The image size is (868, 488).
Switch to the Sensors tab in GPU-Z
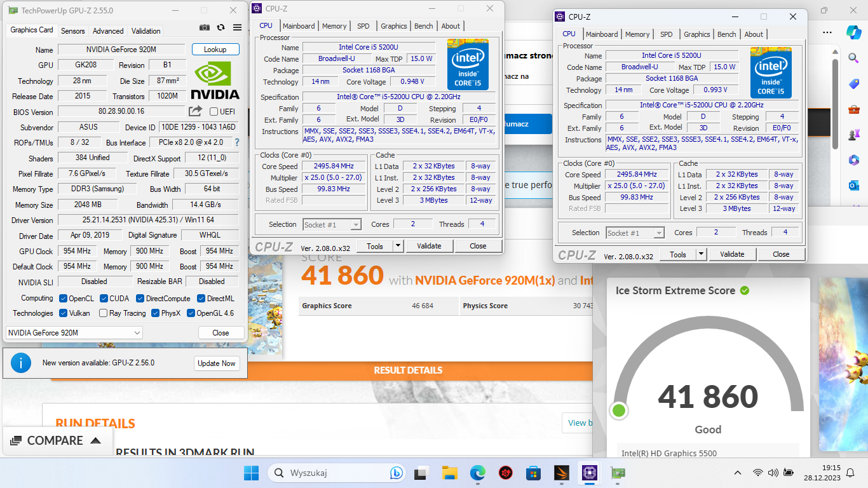pos(73,30)
